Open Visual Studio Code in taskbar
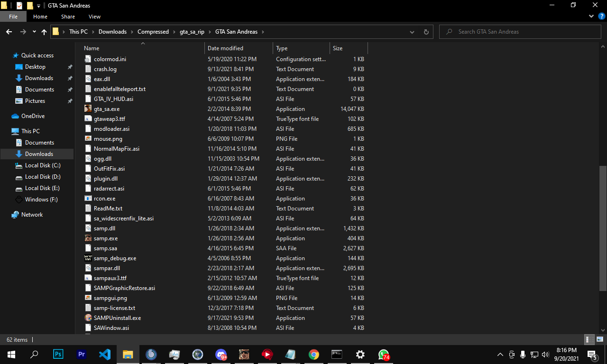This screenshot has height=364, width=607. (105, 354)
